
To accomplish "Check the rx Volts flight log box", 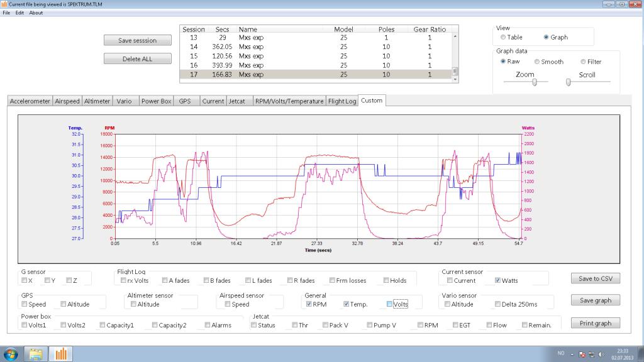I will 122,280.
